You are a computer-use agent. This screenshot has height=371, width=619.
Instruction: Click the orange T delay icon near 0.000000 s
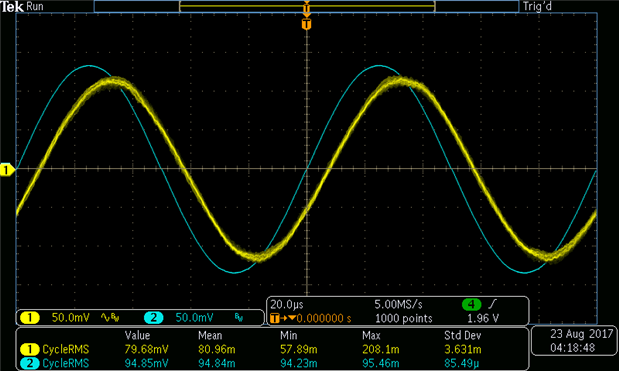tap(275, 318)
